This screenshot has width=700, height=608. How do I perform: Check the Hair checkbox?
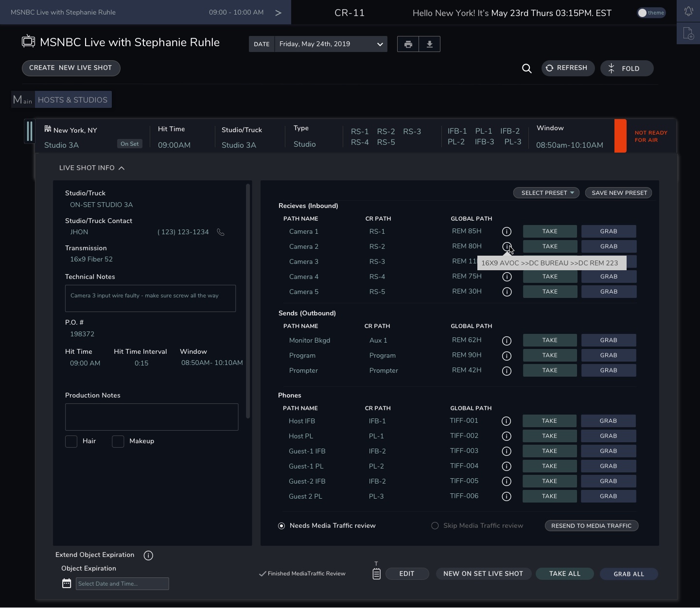click(71, 441)
